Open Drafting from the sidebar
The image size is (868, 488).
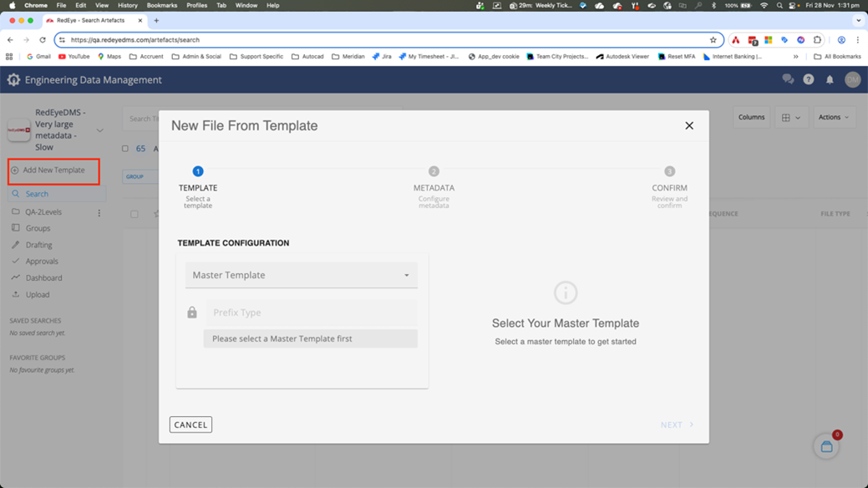pos(38,245)
